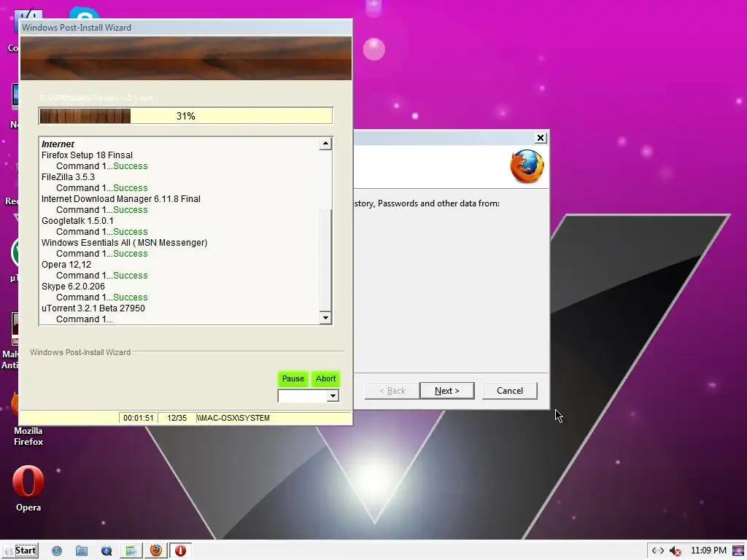Select the uTorrent 3.2.1 Beta 27950 entry
Screen dimensions: 747x560
point(93,308)
